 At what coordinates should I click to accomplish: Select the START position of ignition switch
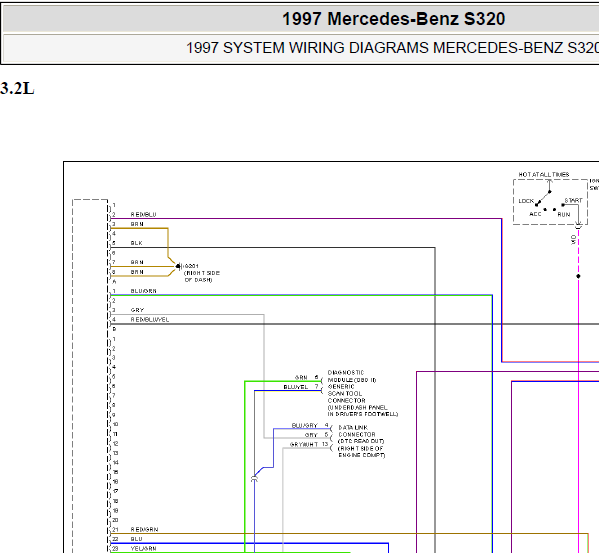coord(573,201)
